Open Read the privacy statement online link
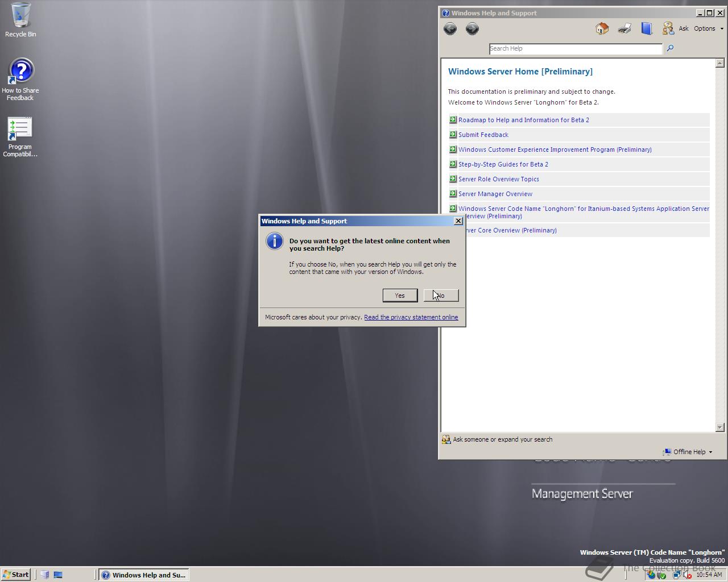The image size is (728, 582). [x=411, y=317]
